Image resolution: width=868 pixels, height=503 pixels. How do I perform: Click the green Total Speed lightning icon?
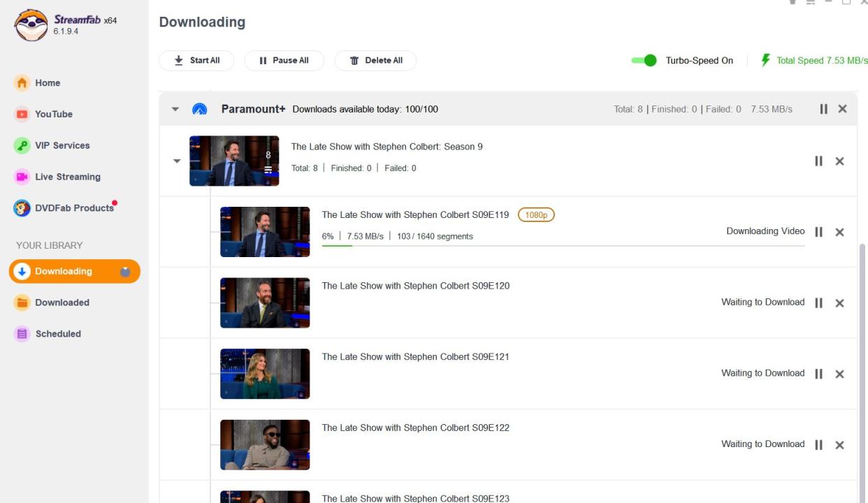(x=765, y=60)
